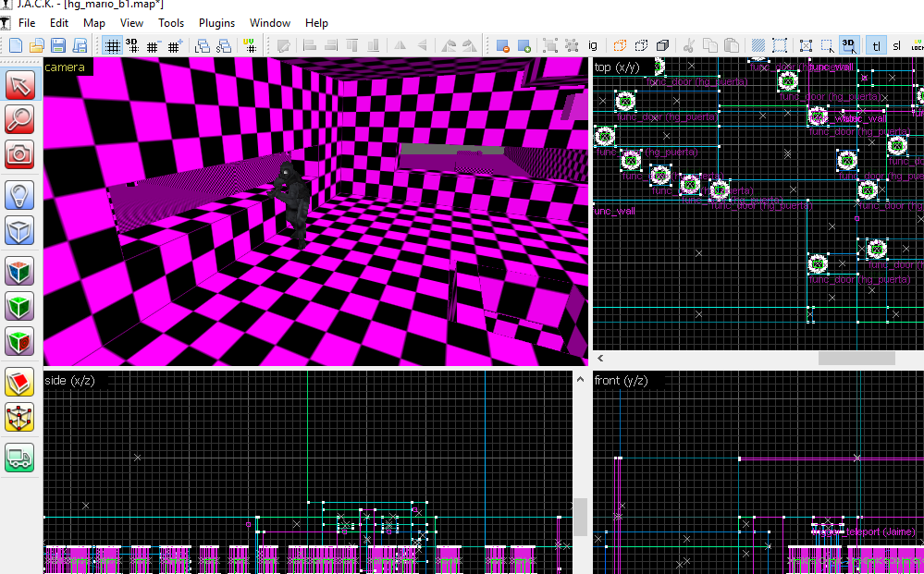924x574 pixels.
Task: Paste with clipboard icon
Action: (x=732, y=45)
